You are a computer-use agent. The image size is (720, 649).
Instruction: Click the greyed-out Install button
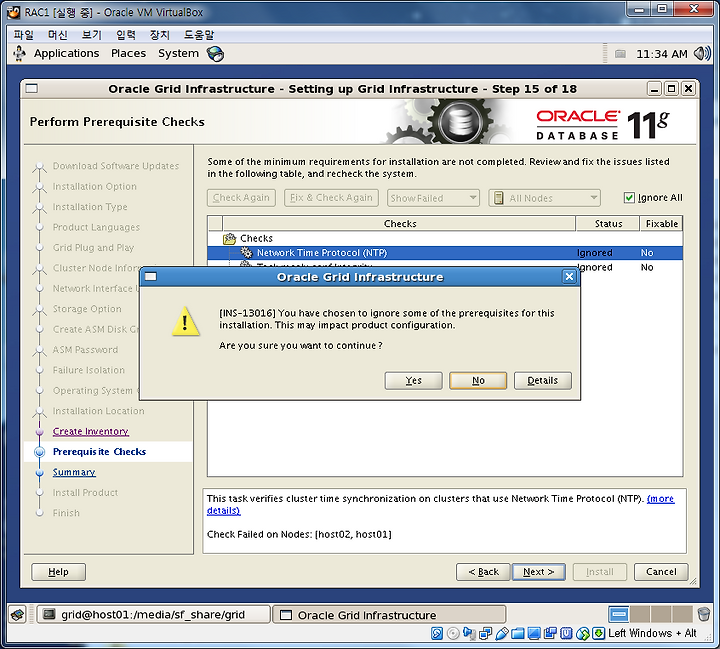coord(600,572)
